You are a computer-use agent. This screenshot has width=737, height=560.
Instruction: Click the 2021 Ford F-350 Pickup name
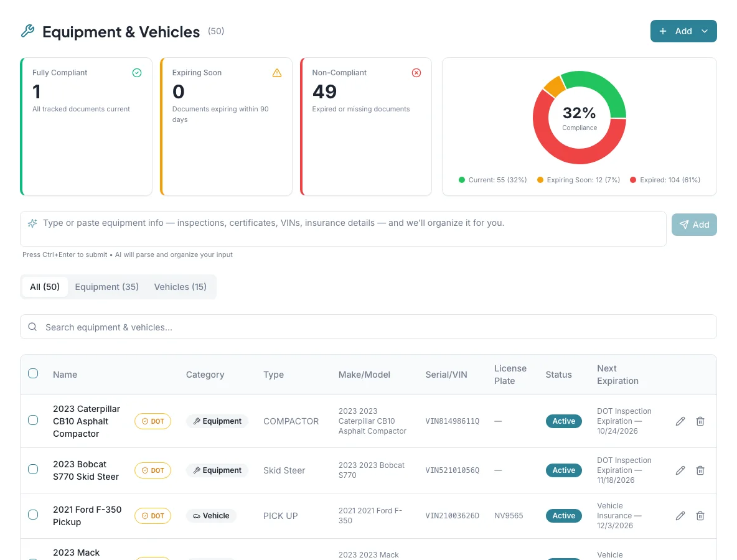(x=87, y=516)
